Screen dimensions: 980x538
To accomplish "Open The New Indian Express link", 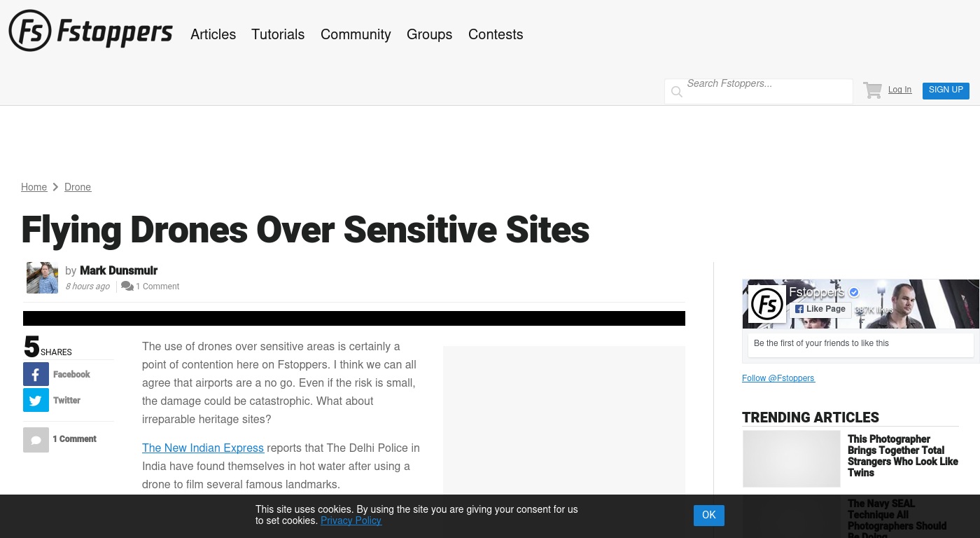I will click(x=203, y=448).
